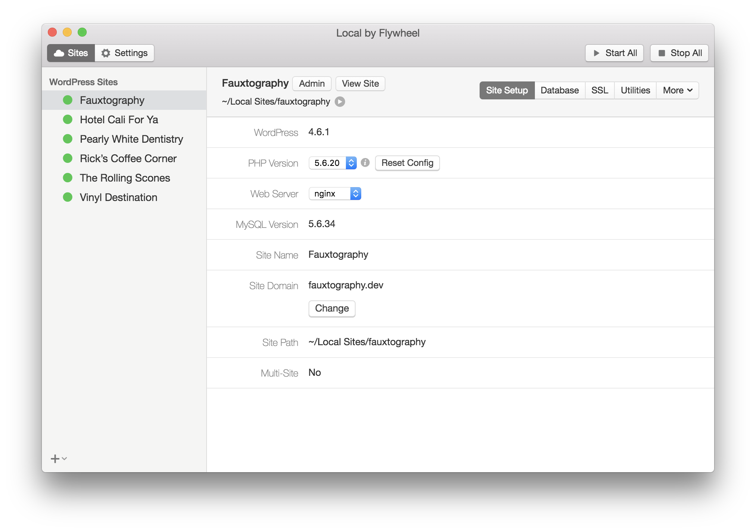Click the plus icon to add site
The height and width of the screenshot is (532, 756).
pos(55,459)
